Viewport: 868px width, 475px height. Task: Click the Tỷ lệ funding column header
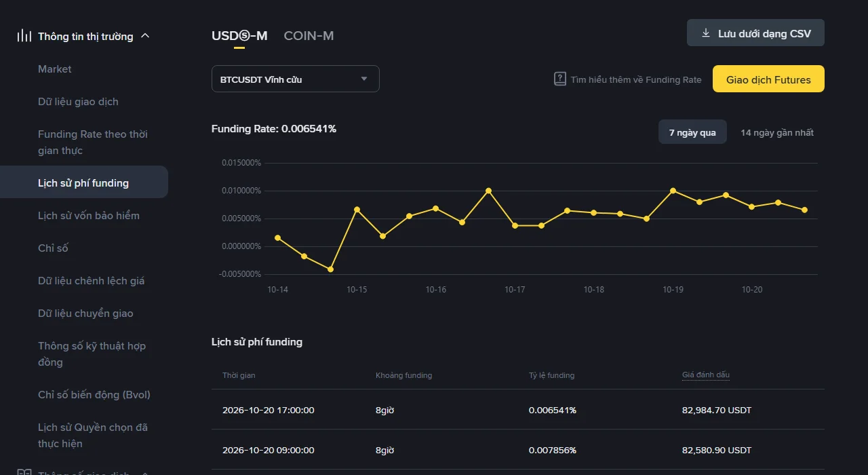551,375
